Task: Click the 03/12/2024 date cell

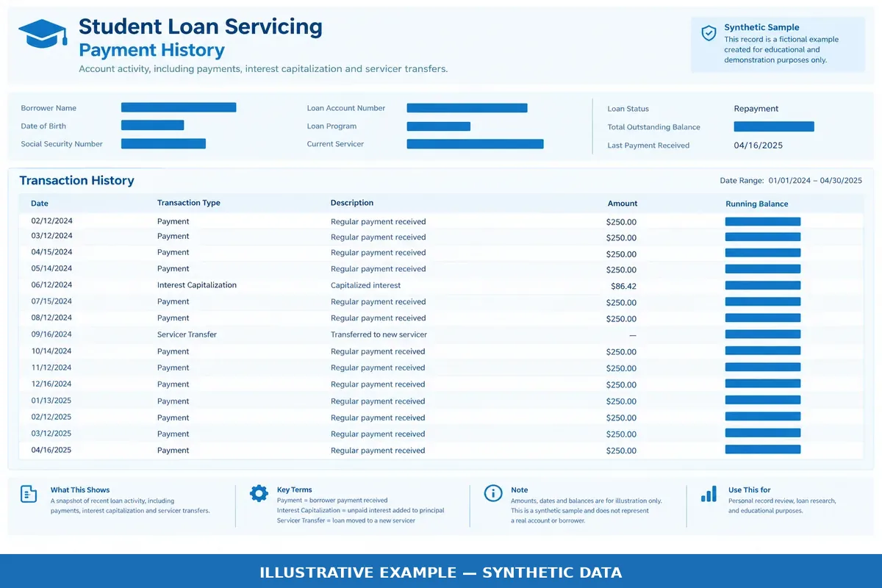Action: pos(51,236)
